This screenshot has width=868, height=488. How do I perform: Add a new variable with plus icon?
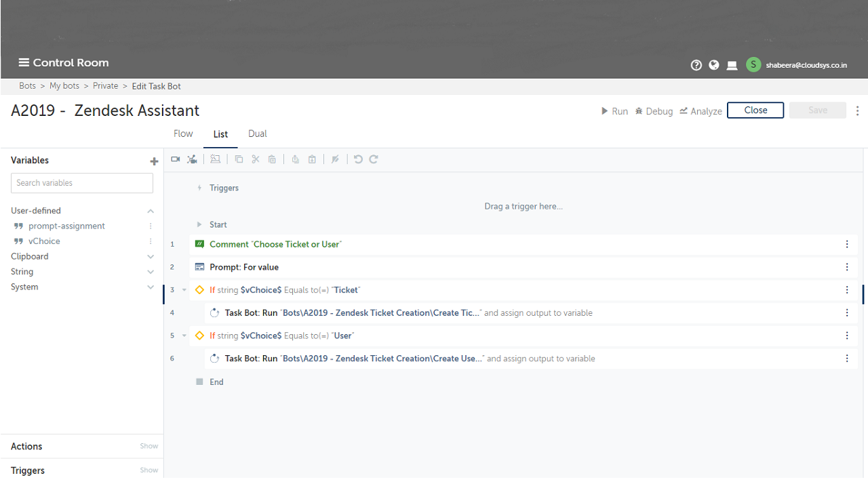154,161
